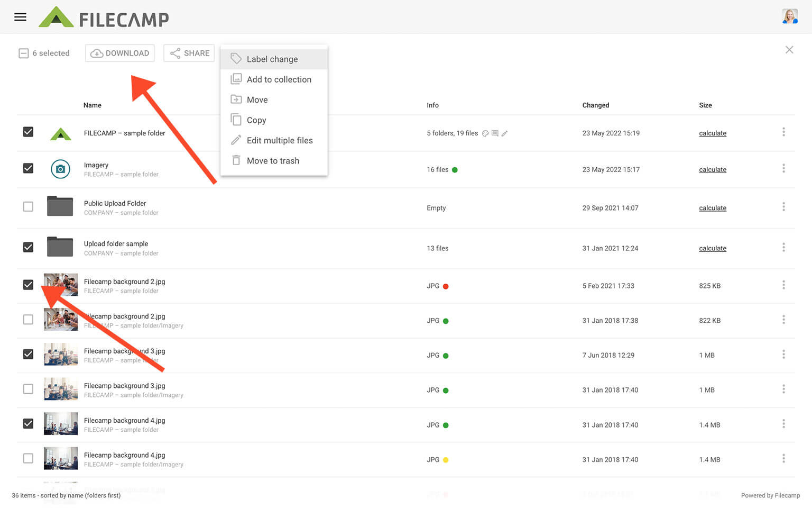Image resolution: width=812 pixels, height=508 pixels.
Task: Click the '16 files' info text
Action: coord(437,170)
